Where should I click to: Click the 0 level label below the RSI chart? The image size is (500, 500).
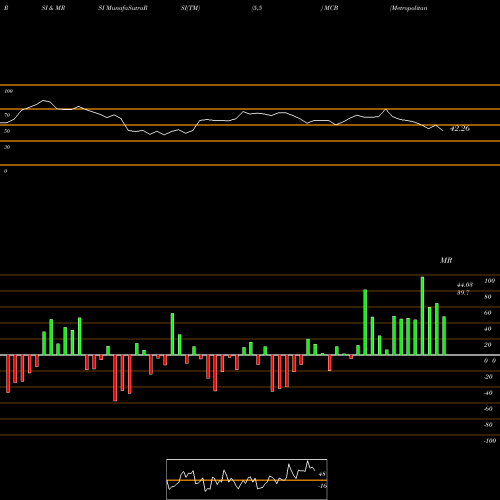click(x=5, y=171)
